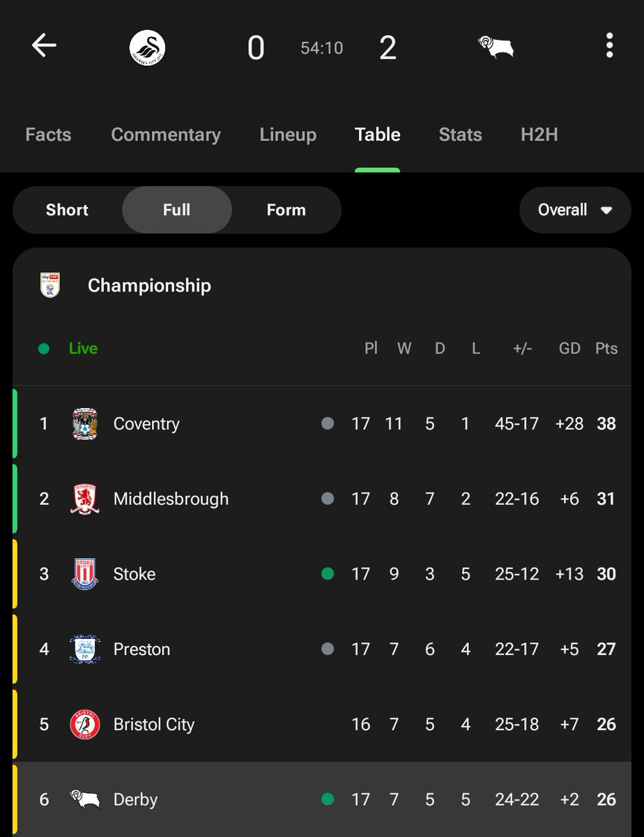Viewport: 644px width, 837px height.
Task: Tap the Derby ram logo in header
Action: (496, 47)
